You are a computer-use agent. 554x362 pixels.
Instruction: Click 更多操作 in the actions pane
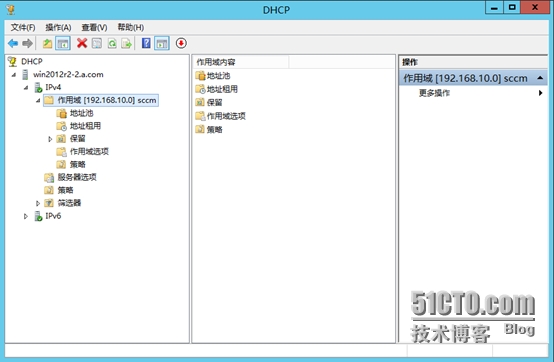click(x=434, y=93)
